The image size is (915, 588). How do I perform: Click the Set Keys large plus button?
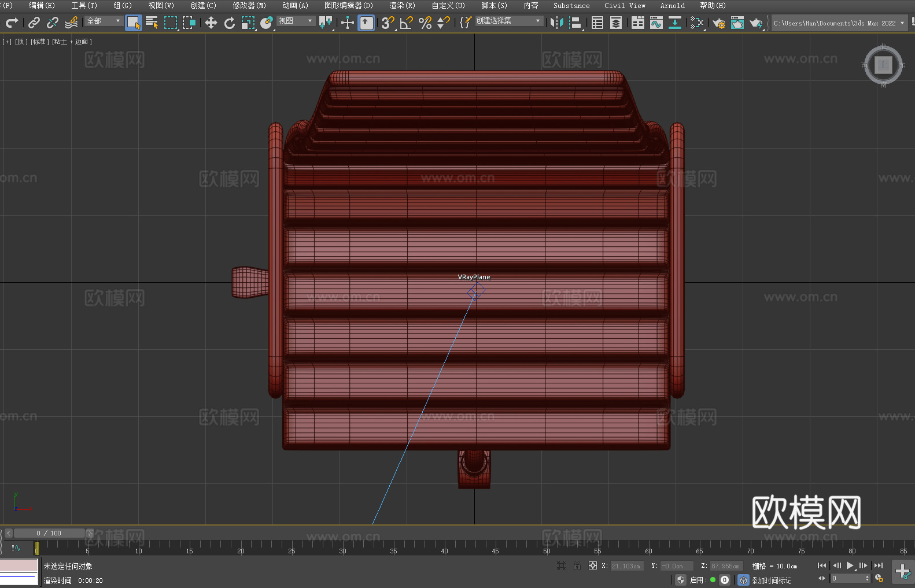click(x=902, y=572)
